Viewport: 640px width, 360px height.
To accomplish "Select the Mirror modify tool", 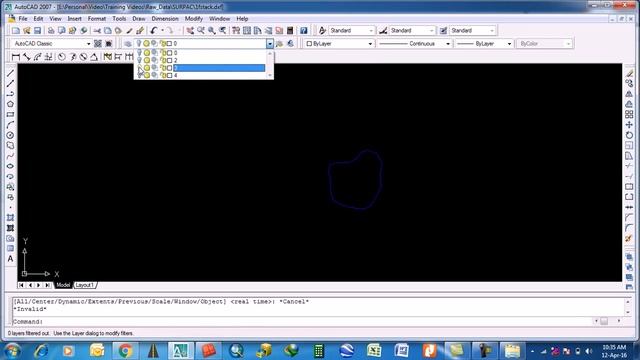I will 629,94.
